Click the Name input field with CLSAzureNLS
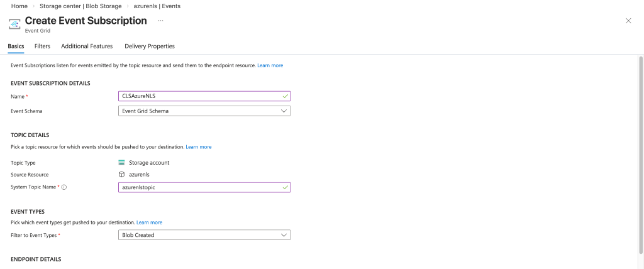Screen dimensions: 644x269 point(204,96)
